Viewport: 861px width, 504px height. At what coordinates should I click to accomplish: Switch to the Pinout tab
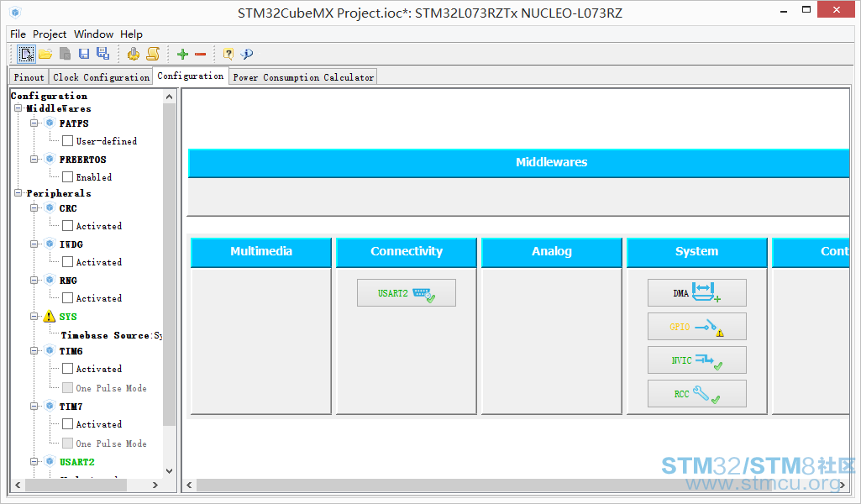(x=29, y=77)
